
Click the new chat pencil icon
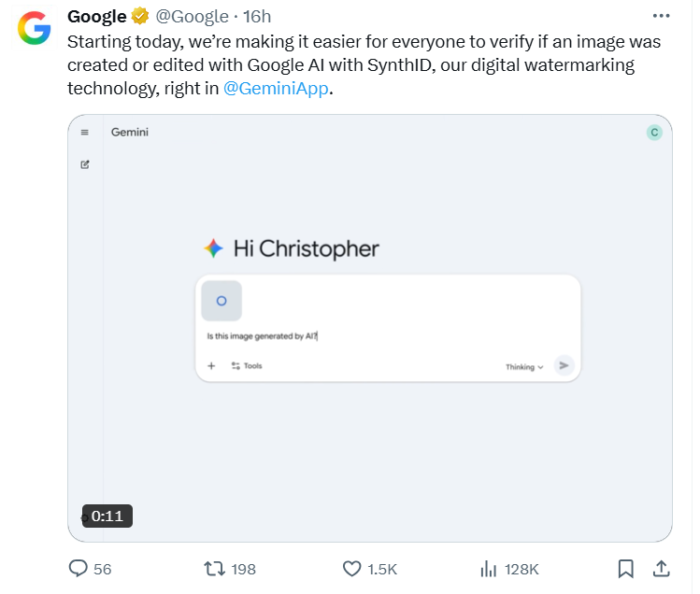(85, 164)
